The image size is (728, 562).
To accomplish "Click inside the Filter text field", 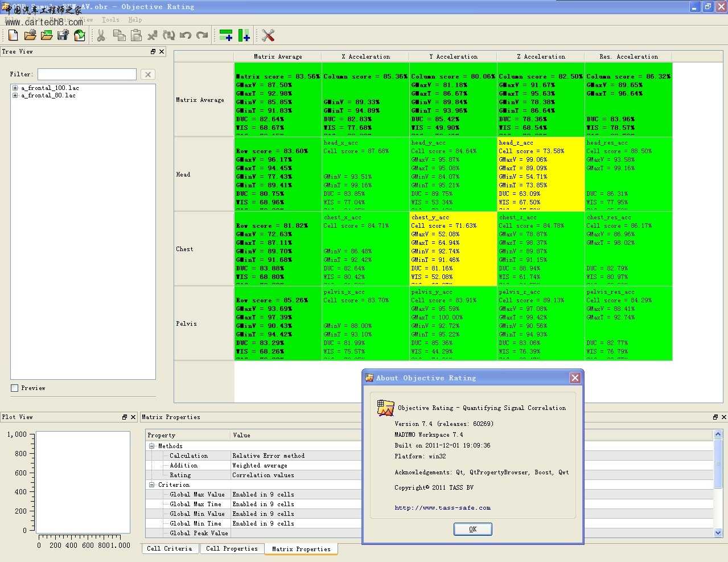I will point(87,75).
